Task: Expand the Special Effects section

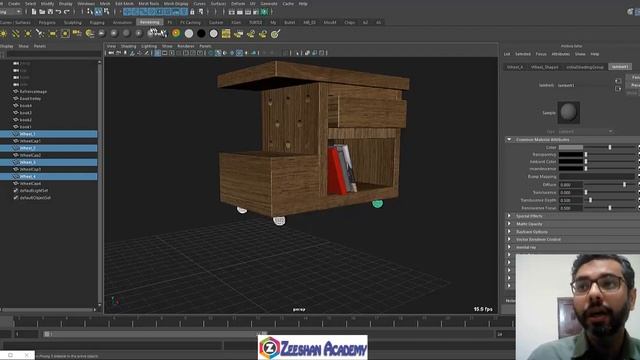Action: click(x=509, y=216)
